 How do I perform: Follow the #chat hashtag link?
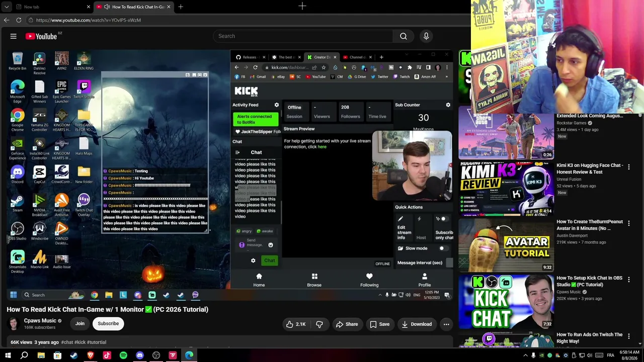(x=67, y=342)
